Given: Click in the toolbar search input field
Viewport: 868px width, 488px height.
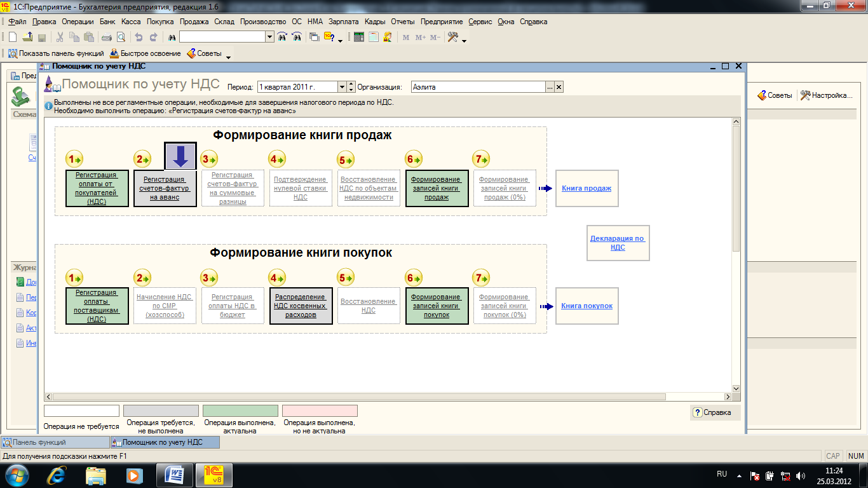Looking at the screenshot, I should [222, 37].
